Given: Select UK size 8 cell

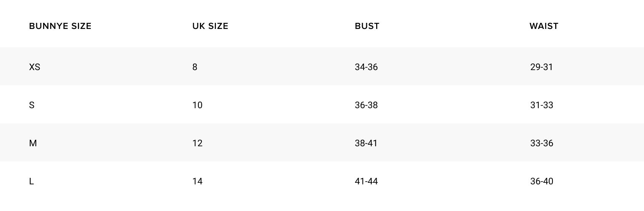Looking at the screenshot, I should pos(195,67).
